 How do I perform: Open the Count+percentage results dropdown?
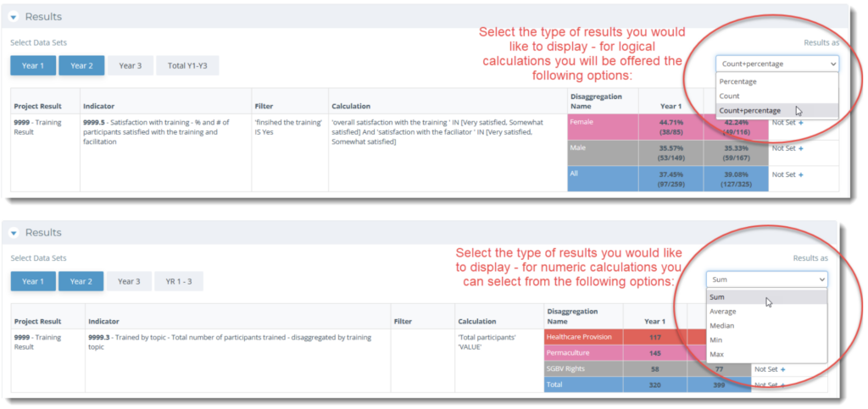[777, 64]
